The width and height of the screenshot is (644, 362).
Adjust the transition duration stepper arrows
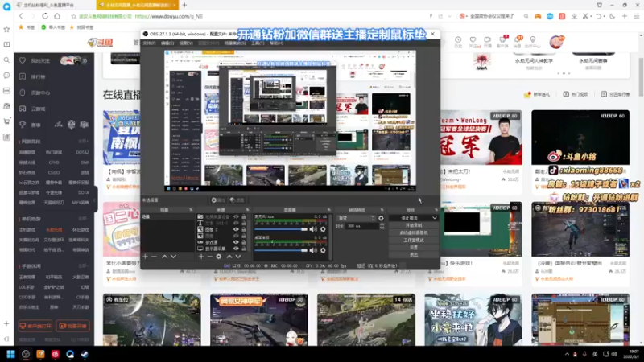382,226
